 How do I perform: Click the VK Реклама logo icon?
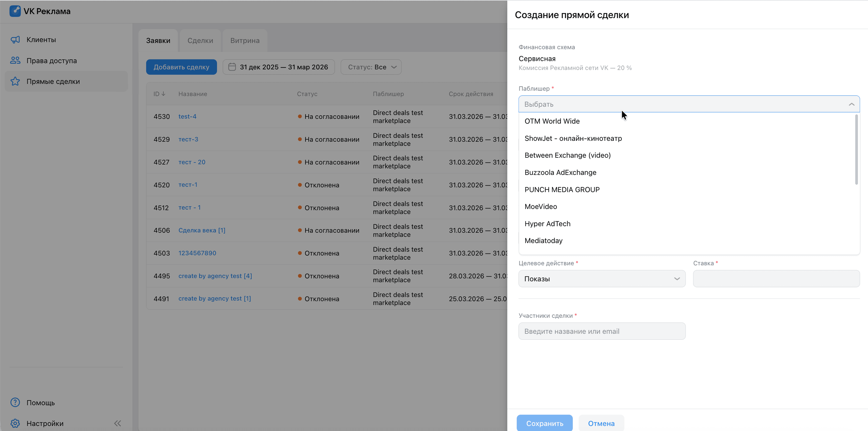[x=15, y=11]
